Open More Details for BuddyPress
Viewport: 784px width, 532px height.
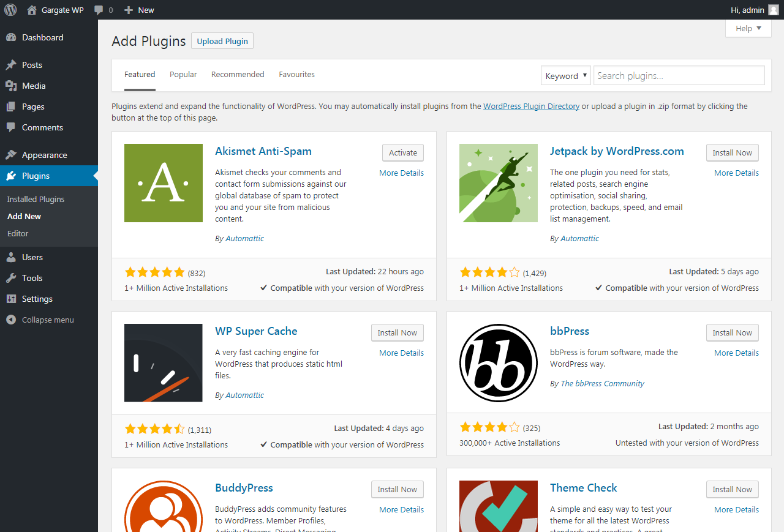(x=401, y=510)
